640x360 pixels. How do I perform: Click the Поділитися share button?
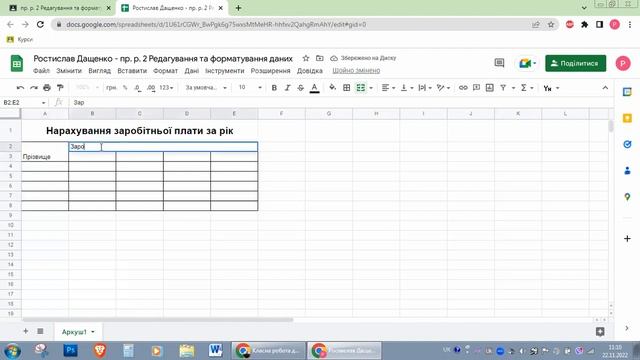point(576,63)
